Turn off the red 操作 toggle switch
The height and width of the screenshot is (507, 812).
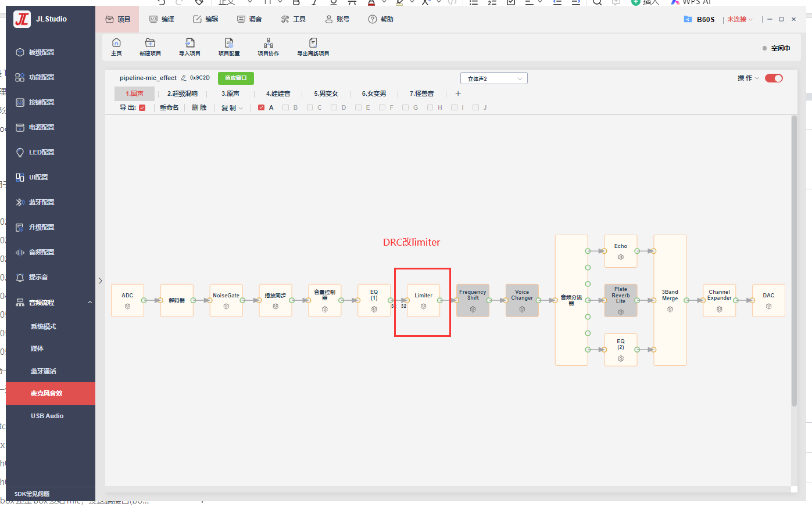(x=774, y=78)
